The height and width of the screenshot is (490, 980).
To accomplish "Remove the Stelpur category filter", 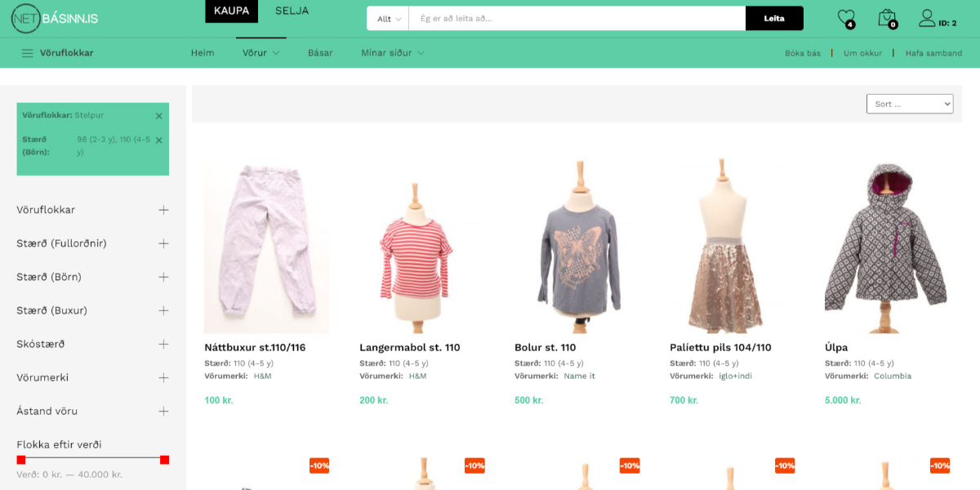I will click(158, 116).
